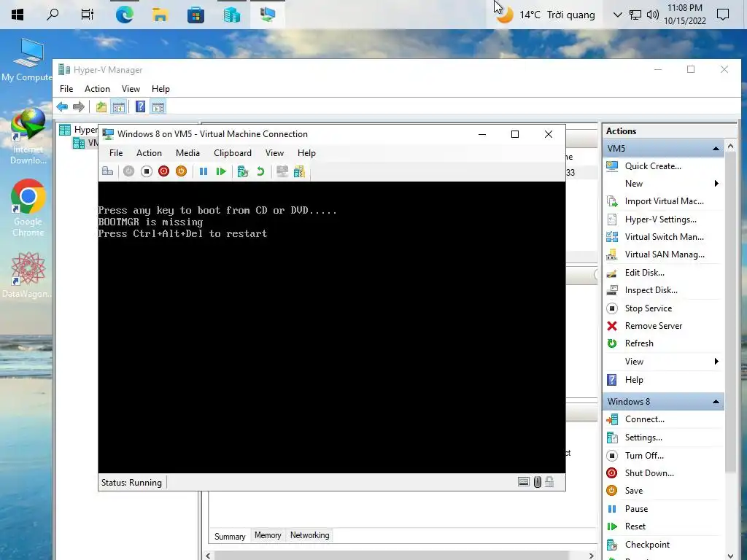Toggle Action pane show/hide toolbar icon
Screen dimensions: 747x560
(x=158, y=106)
